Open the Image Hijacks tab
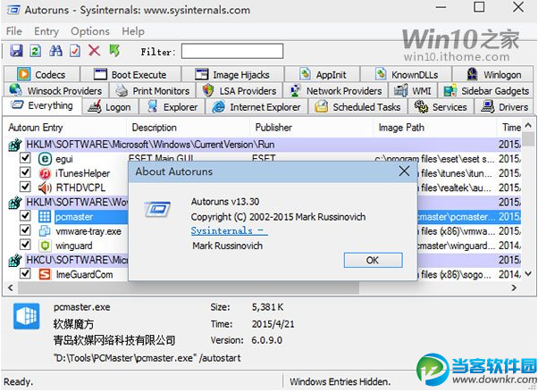 (x=233, y=74)
